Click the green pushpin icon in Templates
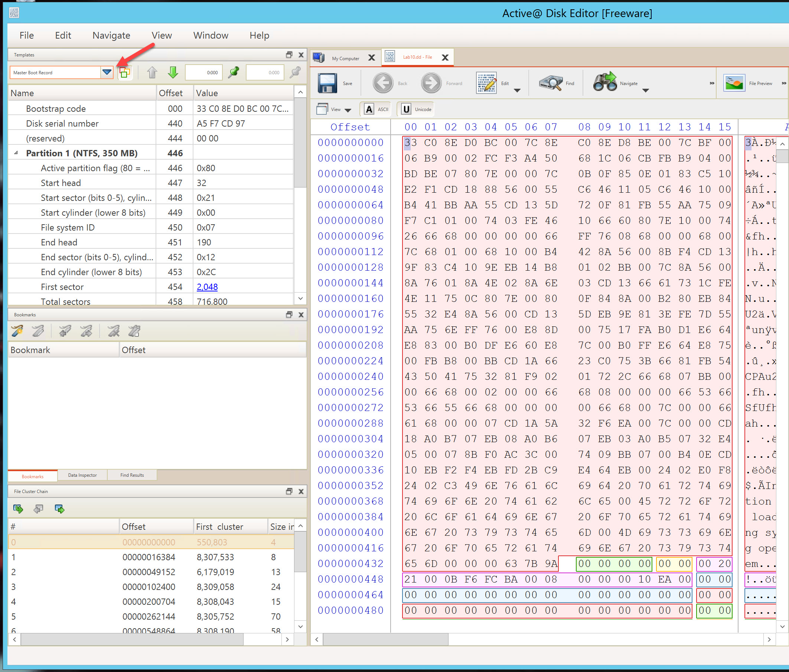 234,72
